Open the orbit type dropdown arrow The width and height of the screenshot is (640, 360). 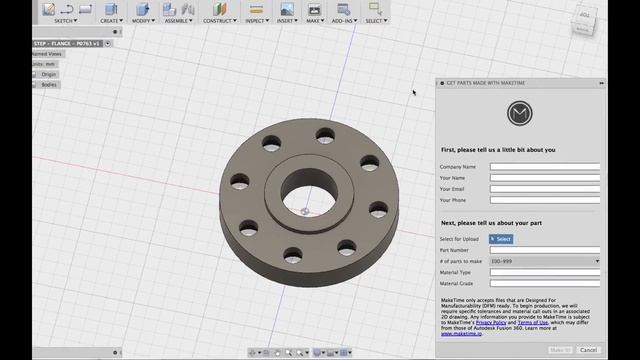tap(260, 353)
